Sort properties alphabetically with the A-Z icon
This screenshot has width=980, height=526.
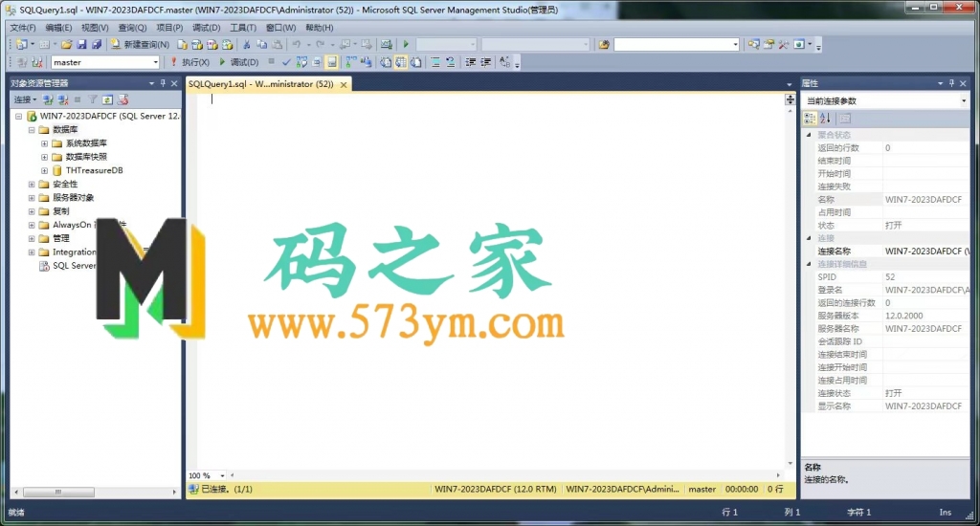coord(825,118)
